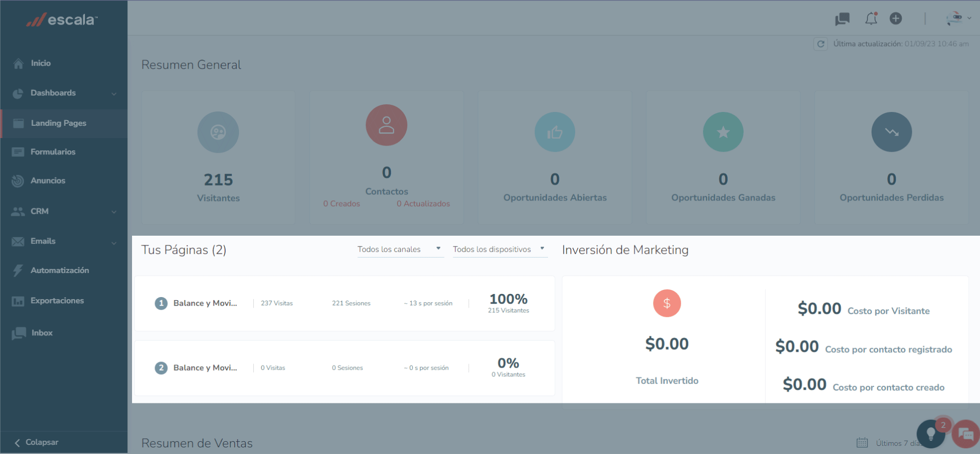980x454 pixels.
Task: Click 'Costo por contacto creado' value
Action: [804, 384]
